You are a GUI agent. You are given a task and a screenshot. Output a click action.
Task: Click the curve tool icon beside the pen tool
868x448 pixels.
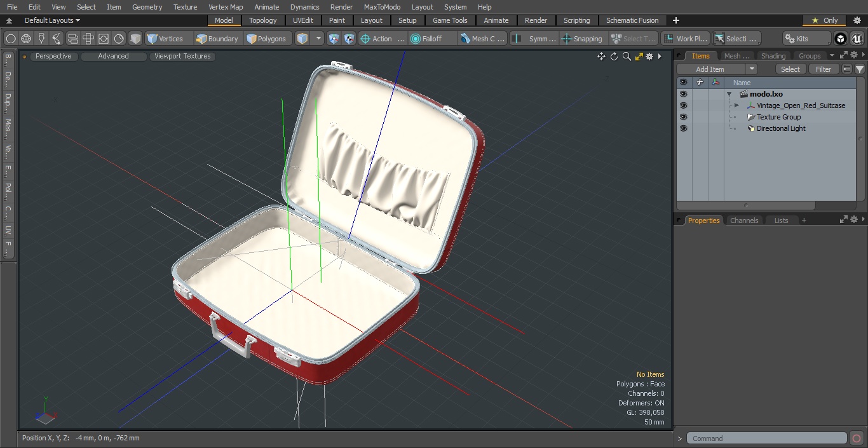click(57, 39)
